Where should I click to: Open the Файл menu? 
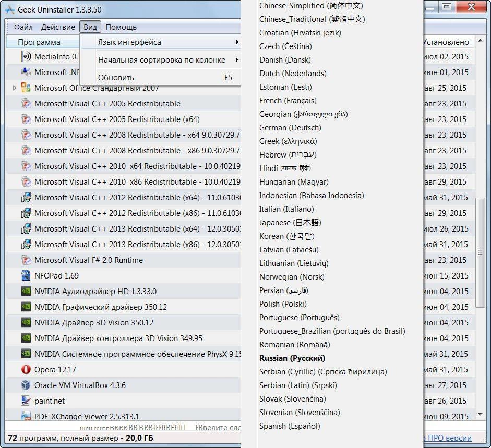pyautogui.click(x=23, y=27)
